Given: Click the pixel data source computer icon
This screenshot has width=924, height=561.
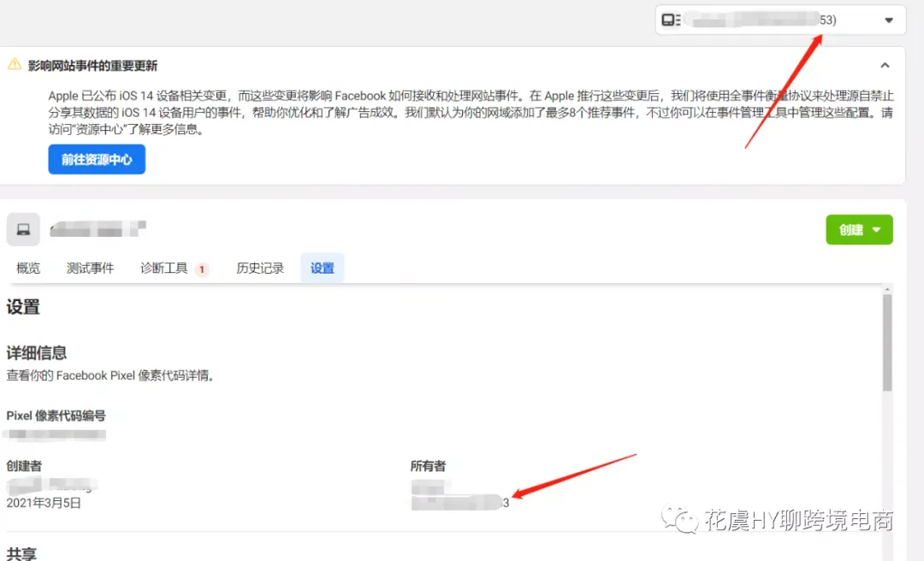Looking at the screenshot, I should tap(24, 229).
